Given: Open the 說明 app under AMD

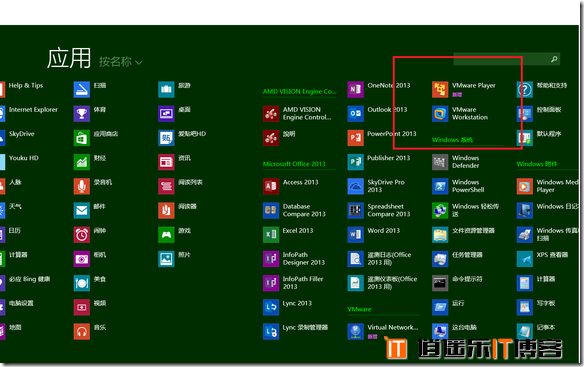Looking at the screenshot, I should point(279,138).
